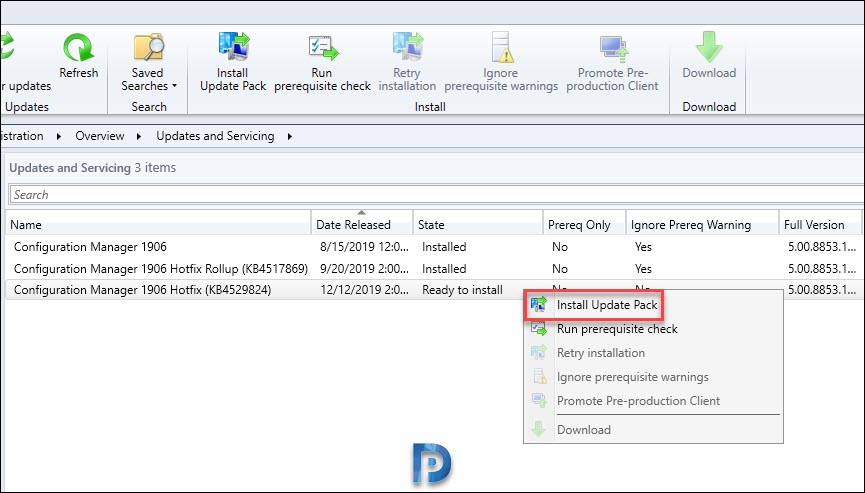
Task: Click the 12/12/2019 date cell
Action: 365,290
